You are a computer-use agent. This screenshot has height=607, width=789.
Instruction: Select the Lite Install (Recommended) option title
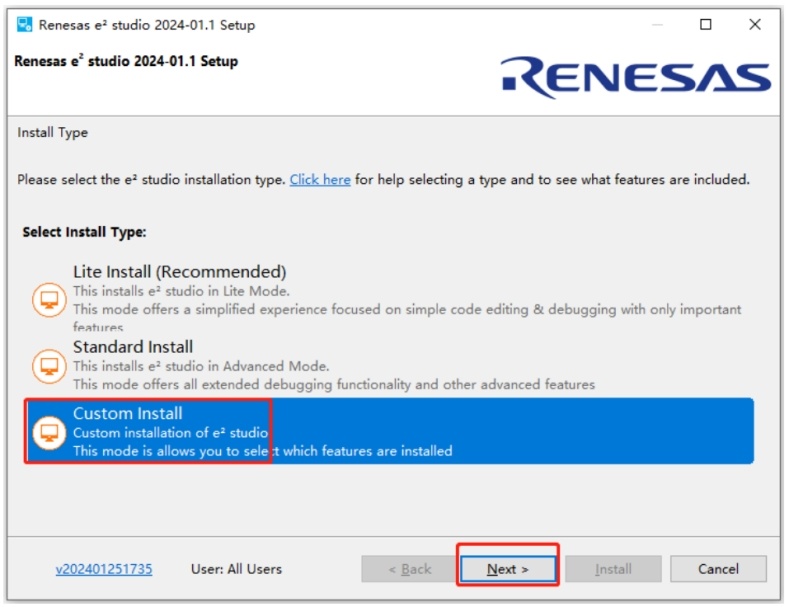(180, 272)
